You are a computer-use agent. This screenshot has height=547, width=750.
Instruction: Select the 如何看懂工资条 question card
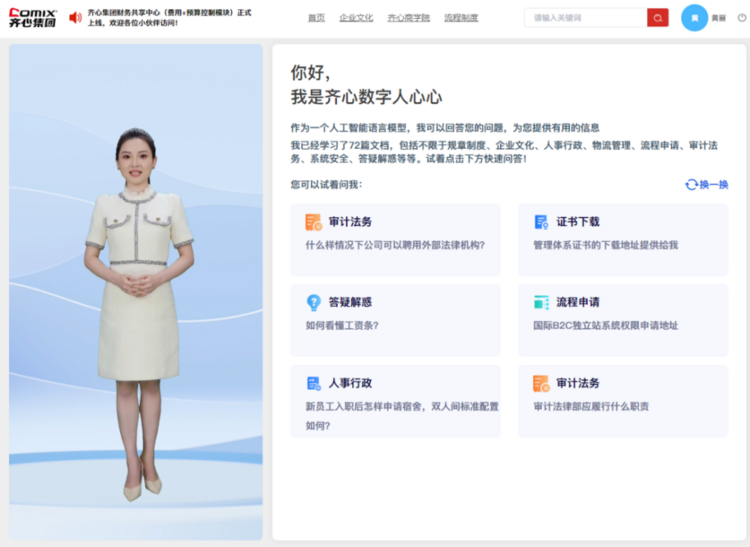click(395, 320)
